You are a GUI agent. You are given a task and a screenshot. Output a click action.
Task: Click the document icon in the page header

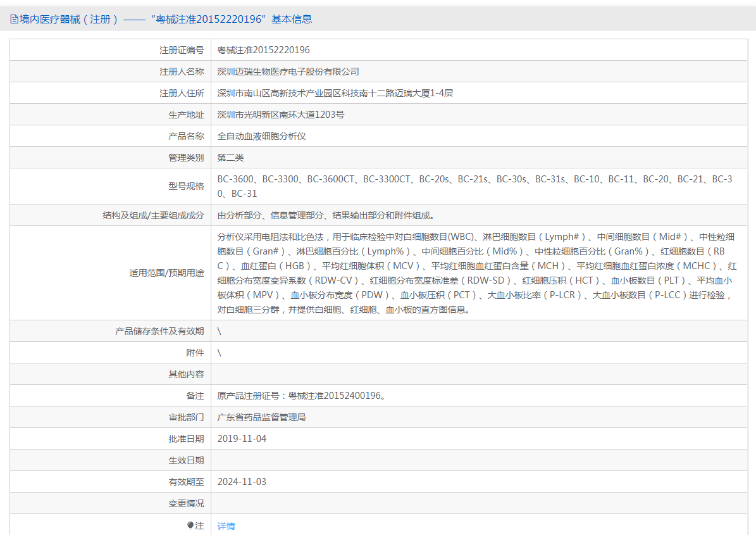(14, 19)
